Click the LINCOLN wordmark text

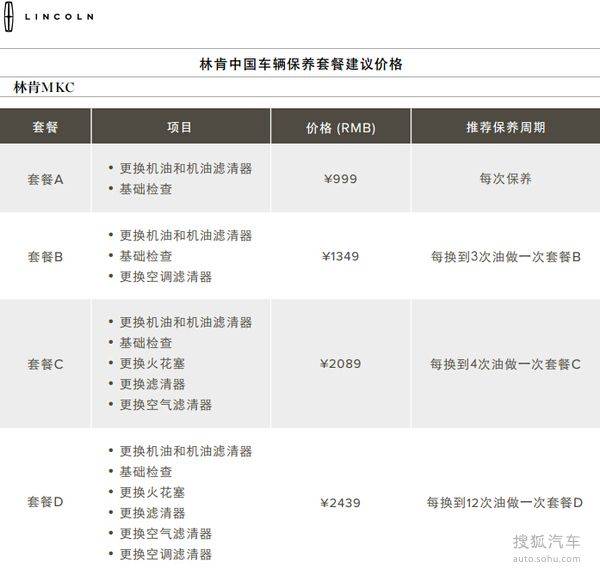pyautogui.click(x=59, y=17)
